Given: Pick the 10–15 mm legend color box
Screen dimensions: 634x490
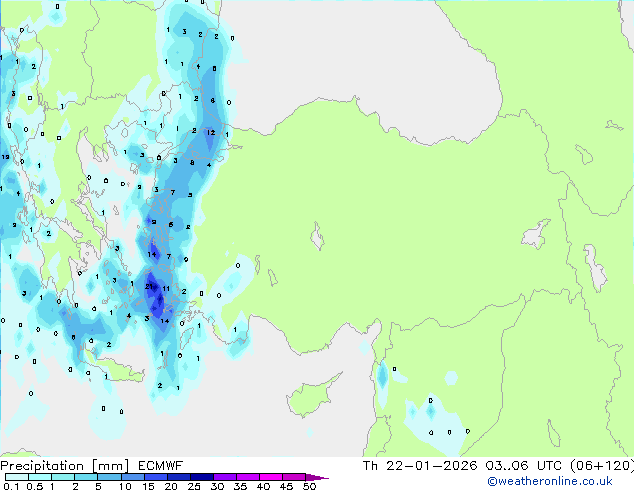Looking at the screenshot, I should pos(132,477).
